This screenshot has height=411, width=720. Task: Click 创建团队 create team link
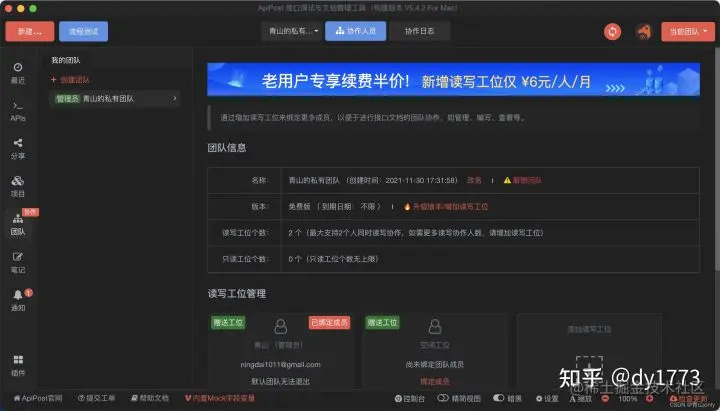coord(75,80)
